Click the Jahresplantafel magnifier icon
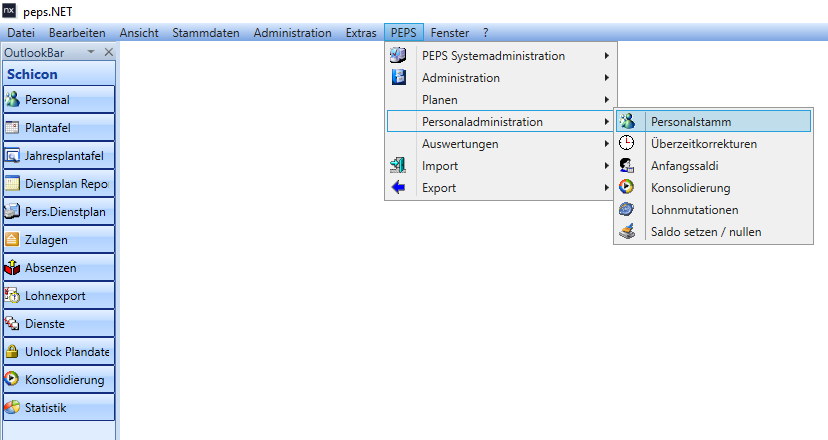This screenshot has height=440, width=828. (12, 155)
